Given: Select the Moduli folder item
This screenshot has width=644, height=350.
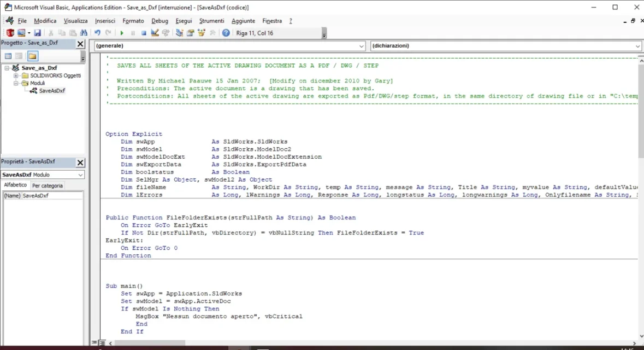Looking at the screenshot, I should click(37, 83).
